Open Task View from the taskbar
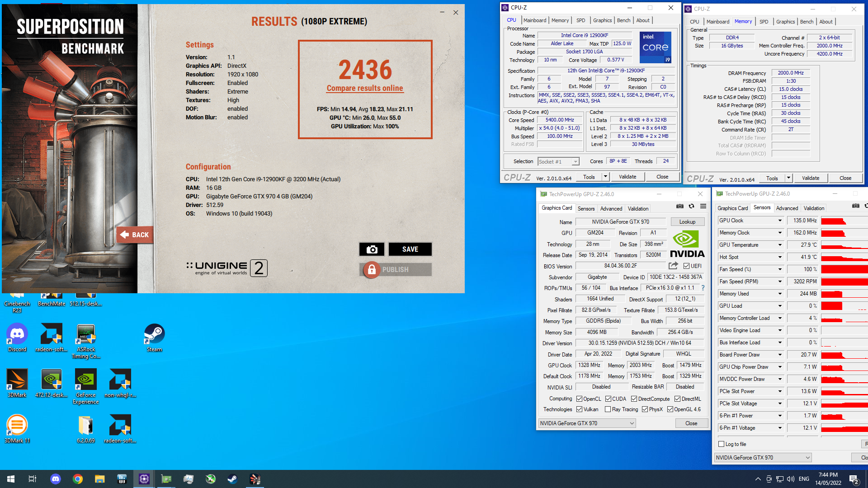868x488 pixels. 33,479
